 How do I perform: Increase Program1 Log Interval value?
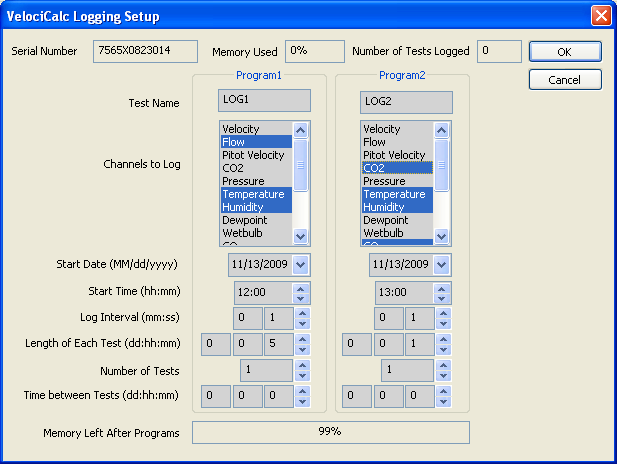(x=302, y=314)
